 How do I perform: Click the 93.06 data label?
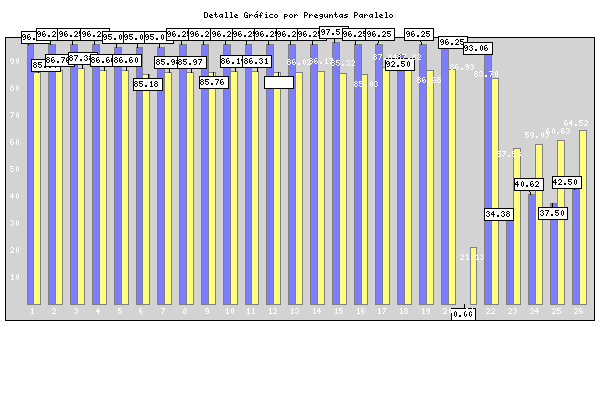pyautogui.click(x=478, y=48)
